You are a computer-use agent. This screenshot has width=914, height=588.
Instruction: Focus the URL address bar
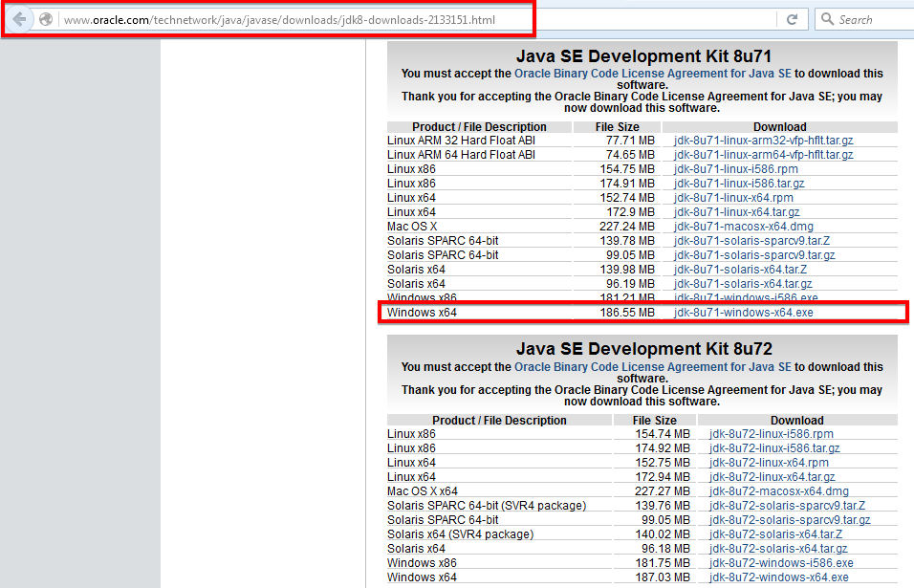[x=417, y=20]
